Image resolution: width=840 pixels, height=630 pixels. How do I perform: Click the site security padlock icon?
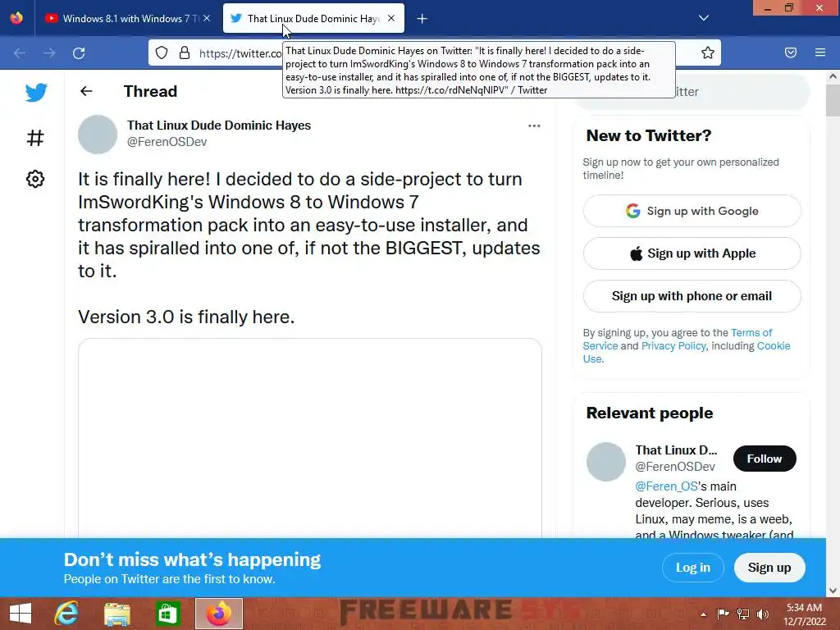click(185, 52)
